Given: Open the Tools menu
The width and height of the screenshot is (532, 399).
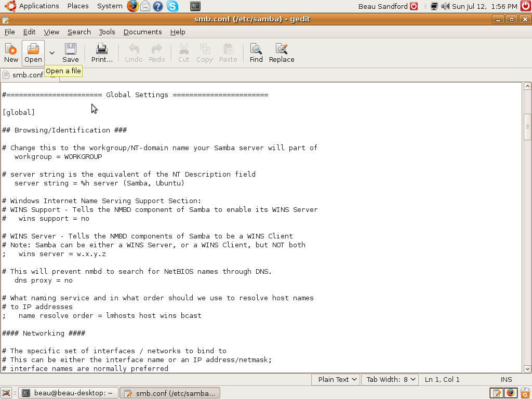Looking at the screenshot, I should tap(107, 32).
